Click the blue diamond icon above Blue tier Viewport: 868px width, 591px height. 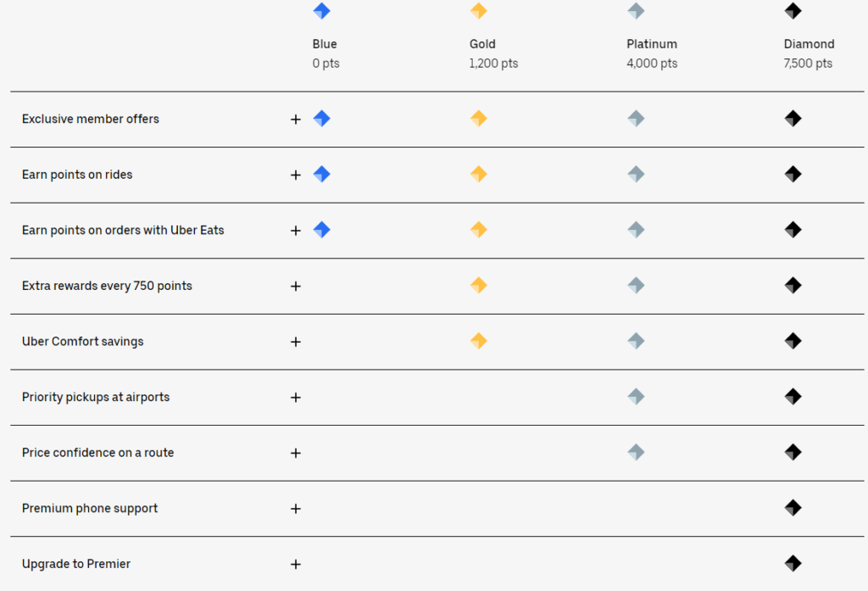(321, 10)
